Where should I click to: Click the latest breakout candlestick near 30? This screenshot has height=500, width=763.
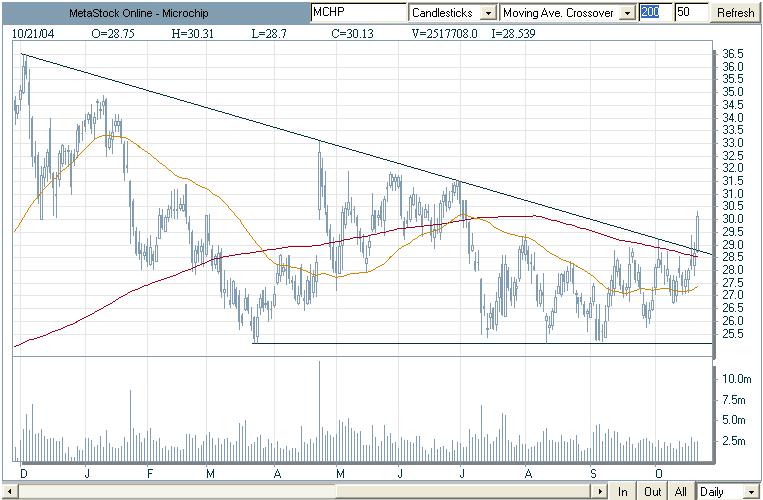pyautogui.click(x=697, y=233)
